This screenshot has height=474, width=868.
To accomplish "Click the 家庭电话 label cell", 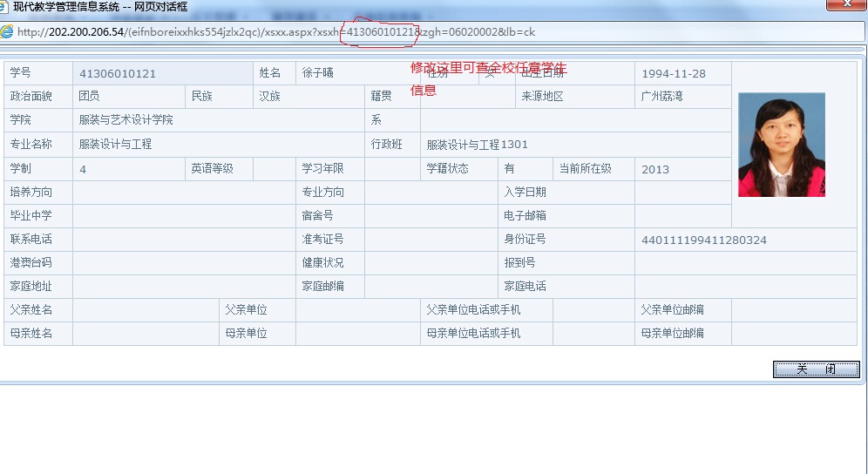I will click(x=566, y=287).
